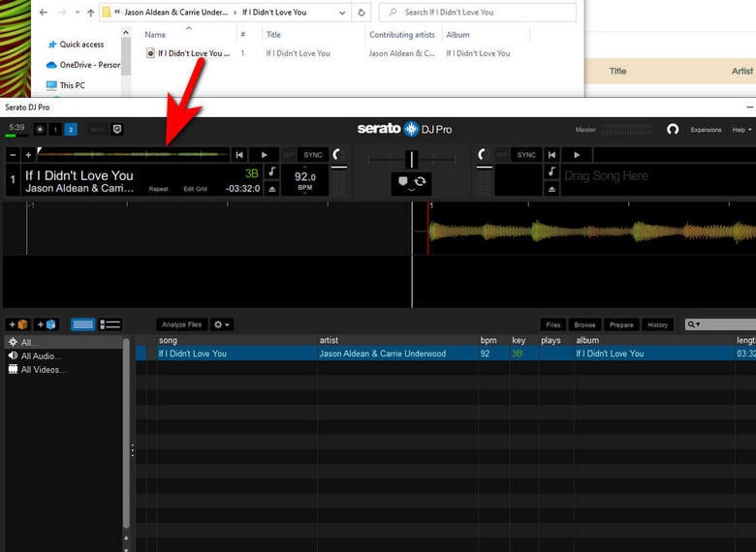Image resolution: width=756 pixels, height=552 pixels.
Task: Select the All Audio... crate
Action: (64, 356)
